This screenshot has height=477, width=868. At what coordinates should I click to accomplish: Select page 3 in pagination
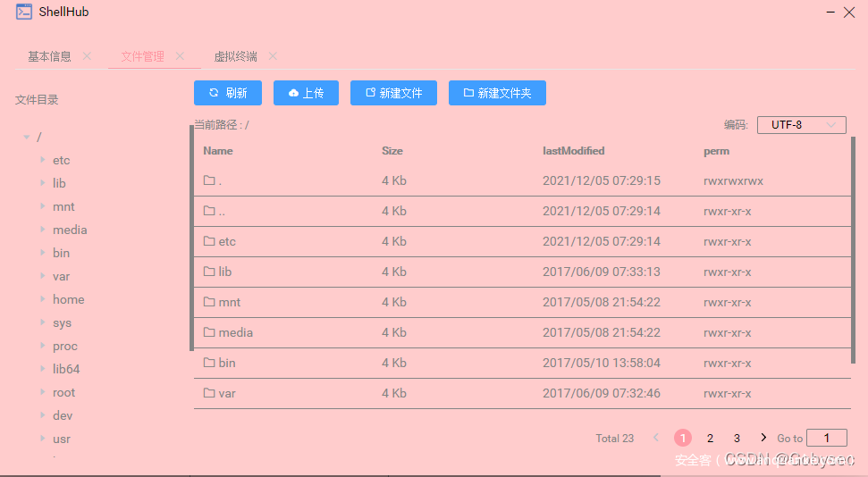[737, 438]
